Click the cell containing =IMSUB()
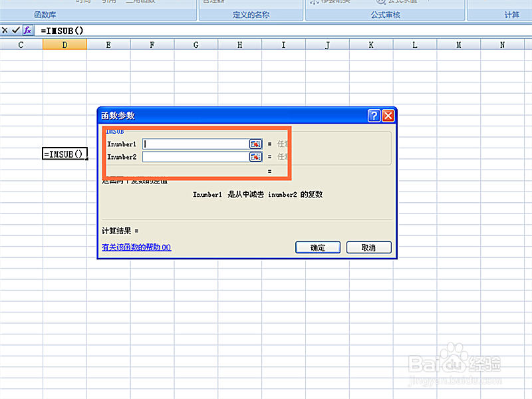The width and height of the screenshot is (532, 399). (x=65, y=154)
